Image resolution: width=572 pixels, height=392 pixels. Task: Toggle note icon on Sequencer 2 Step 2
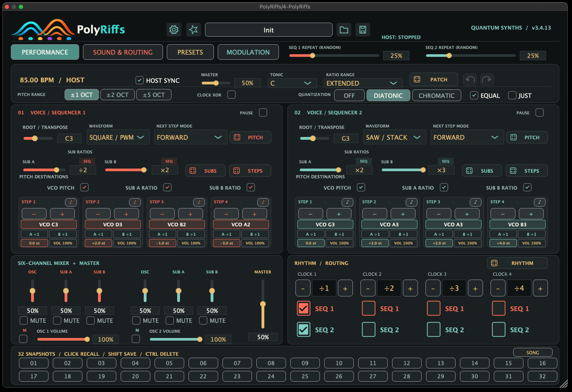[412, 202]
